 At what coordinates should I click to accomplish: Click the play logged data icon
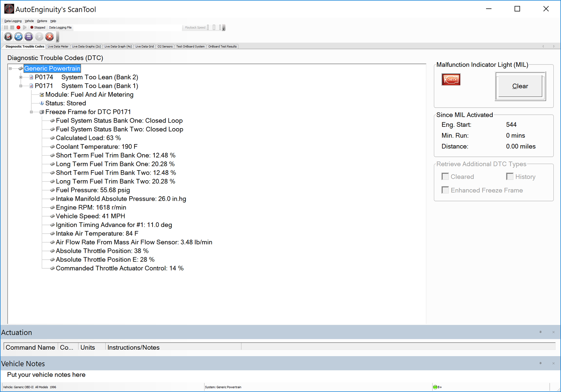tap(25, 27)
